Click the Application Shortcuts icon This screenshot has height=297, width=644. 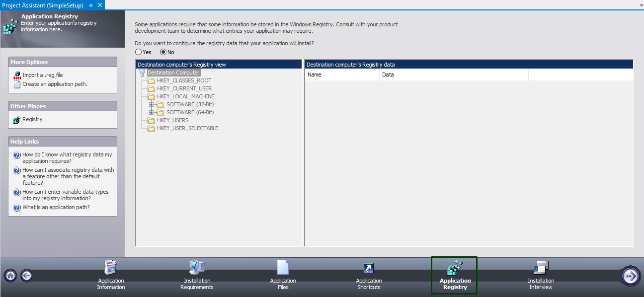click(x=369, y=268)
